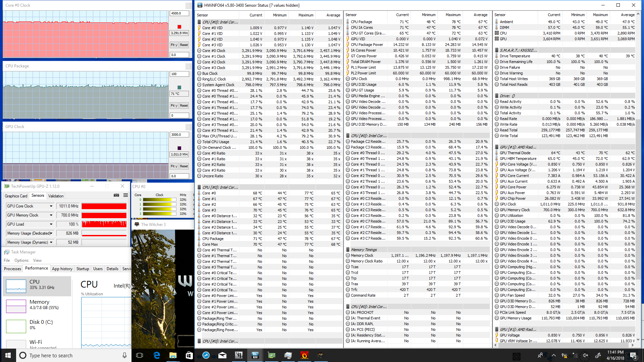Click Fit y in the GPU Clock graph

(x=174, y=166)
